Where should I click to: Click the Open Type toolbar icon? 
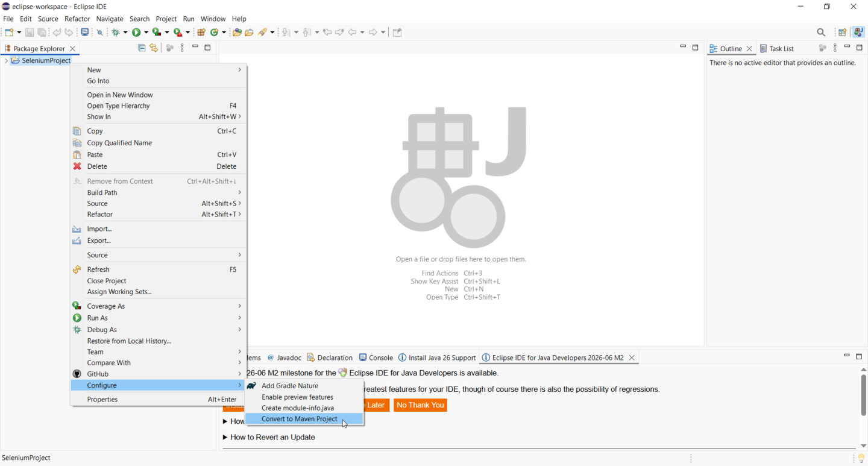[237, 33]
